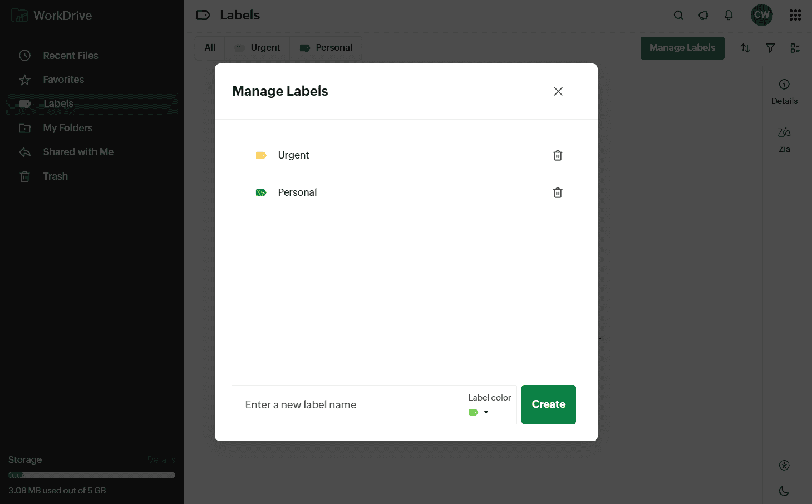Open the CW profile avatar menu
Image resolution: width=812 pixels, height=504 pixels.
click(761, 15)
